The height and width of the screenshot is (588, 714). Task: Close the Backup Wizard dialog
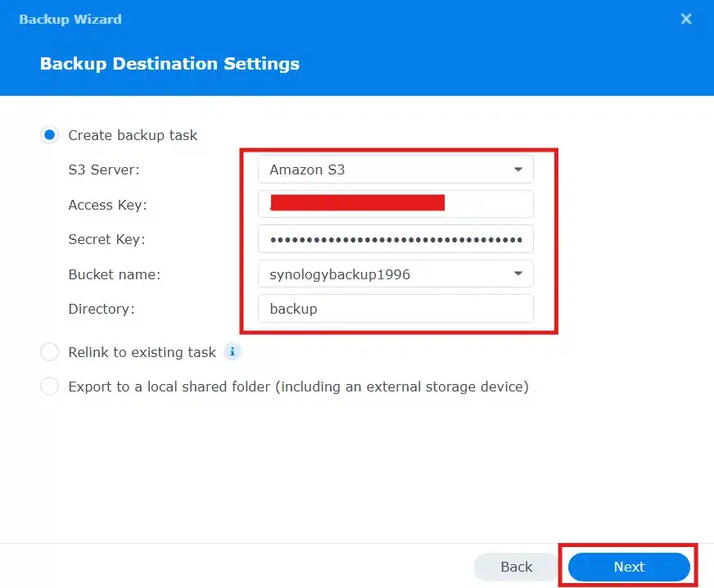[x=686, y=19]
